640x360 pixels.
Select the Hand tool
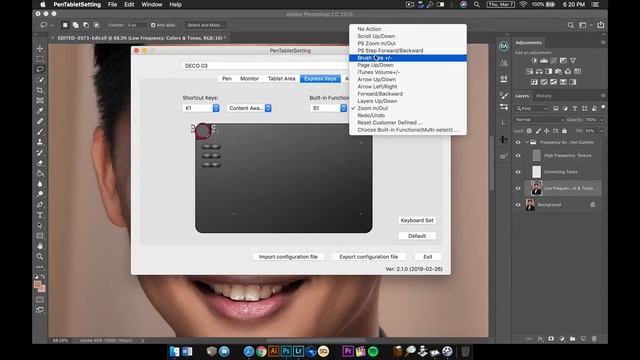pyautogui.click(x=40, y=246)
